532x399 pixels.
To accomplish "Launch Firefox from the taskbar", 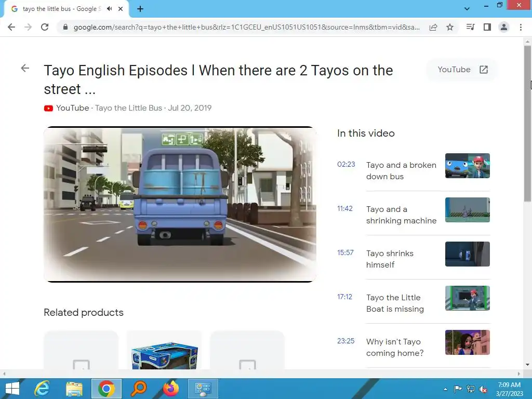I will point(170,389).
